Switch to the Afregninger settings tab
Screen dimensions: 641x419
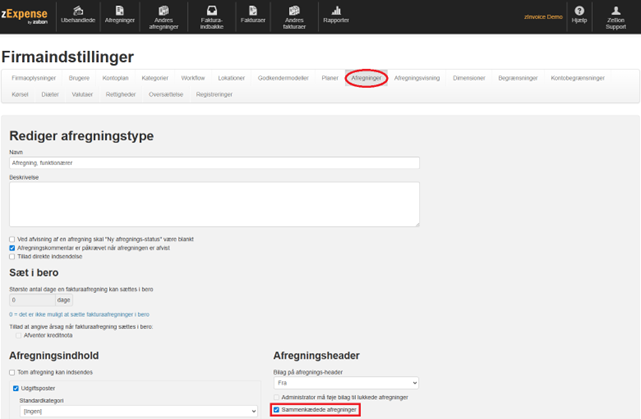point(367,77)
